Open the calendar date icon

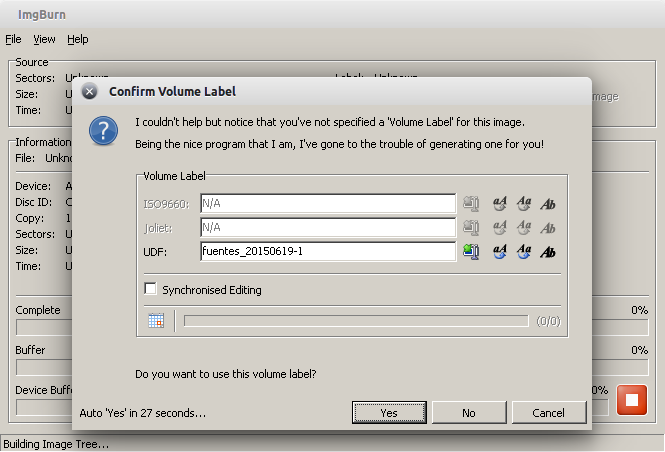point(156,321)
